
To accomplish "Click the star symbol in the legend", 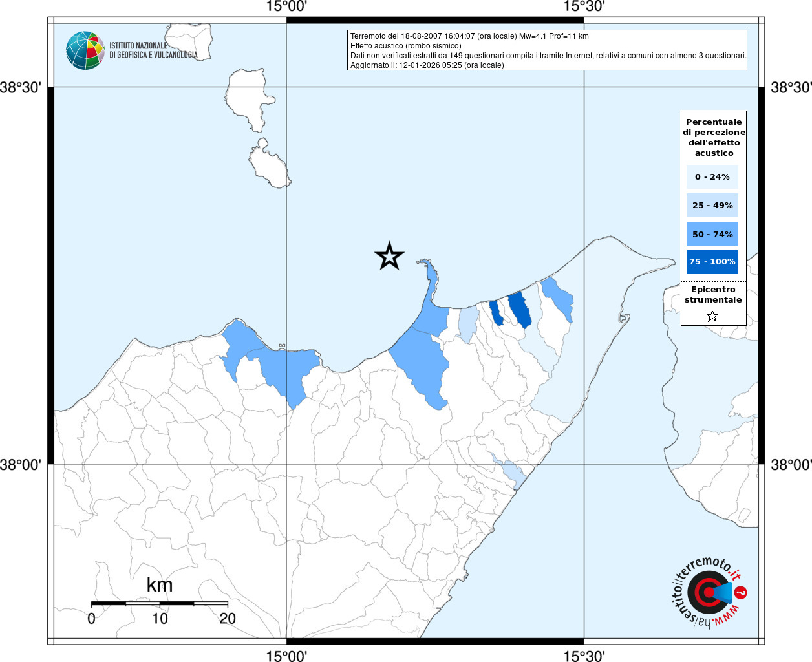I will [x=712, y=316].
